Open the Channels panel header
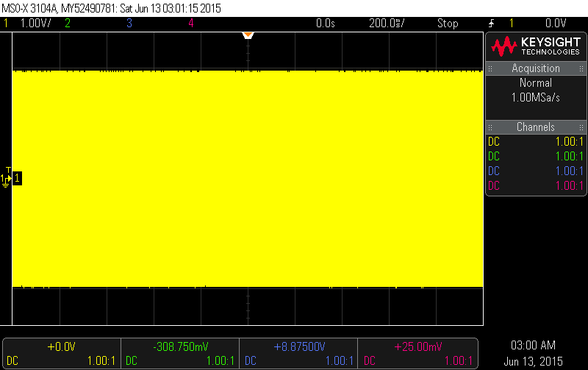The image size is (588, 370). 535,127
